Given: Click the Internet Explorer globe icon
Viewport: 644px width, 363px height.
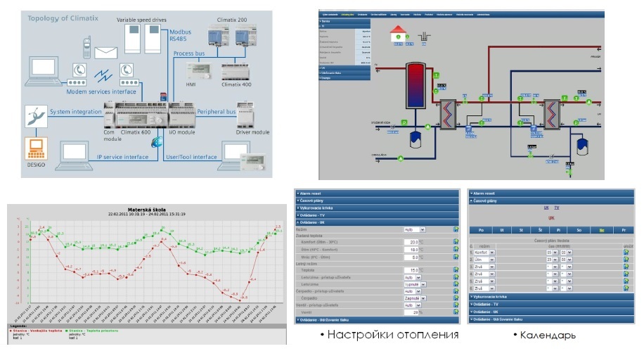Looking at the screenshot, I should point(157,142).
